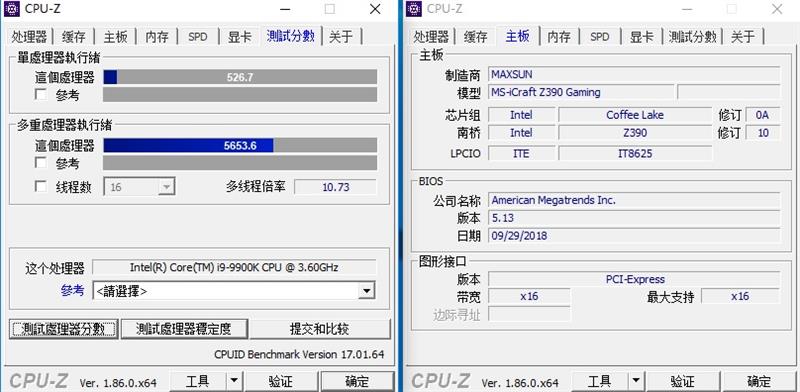Image resolution: width=800 pixels, height=392 pixels.
Task: Select 显卡 tab in left window
Action: point(239,37)
